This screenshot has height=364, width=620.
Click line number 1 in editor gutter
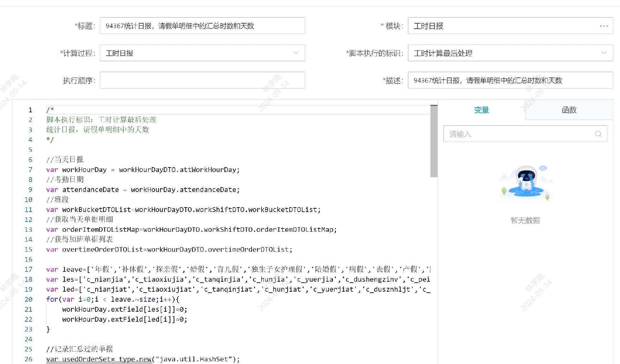coord(30,110)
